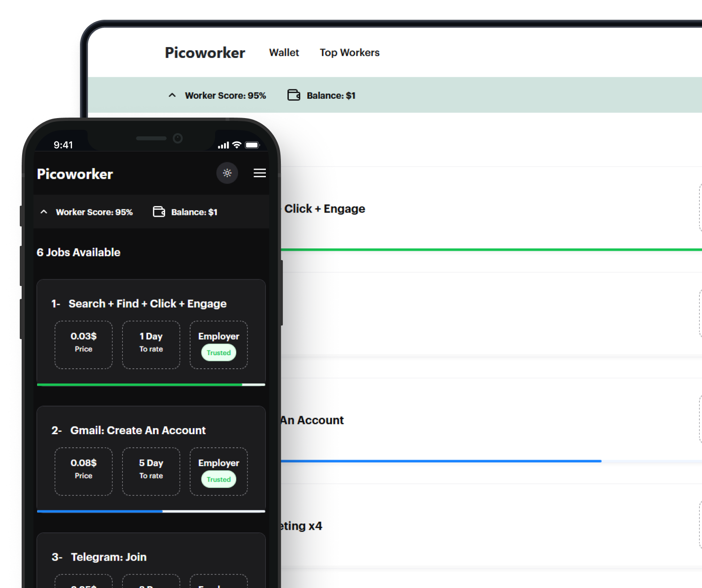Open the hamburger menu in phone app
The image size is (702, 588).
(260, 173)
